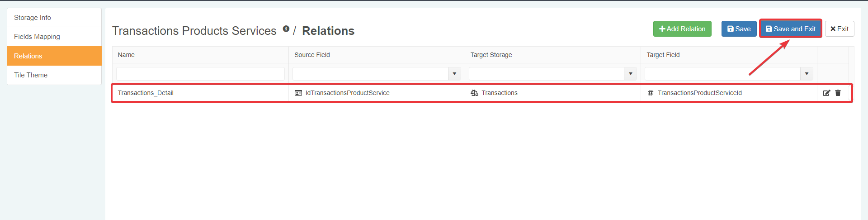Go to the Tile Theme section
Screen dimensions: 868x220
tap(31, 75)
